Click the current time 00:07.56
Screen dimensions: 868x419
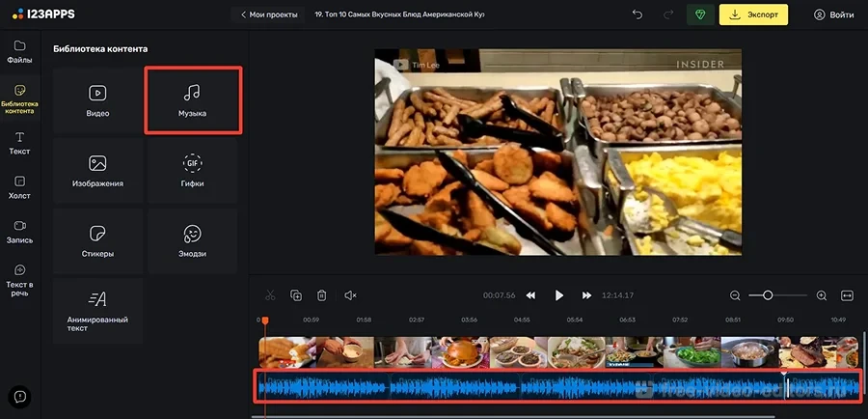click(x=499, y=295)
